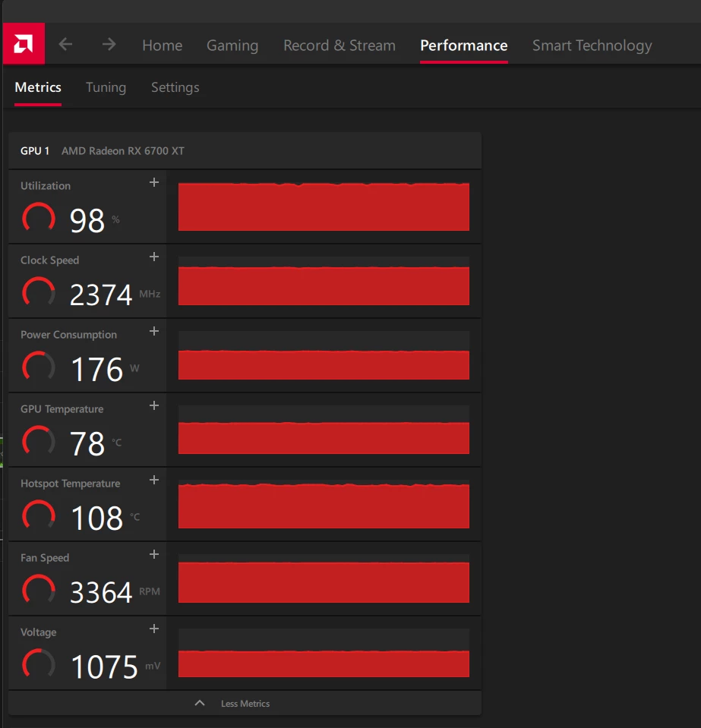Click the 176 W power value
Viewport: 701px width, 728px height.
pyautogui.click(x=105, y=369)
